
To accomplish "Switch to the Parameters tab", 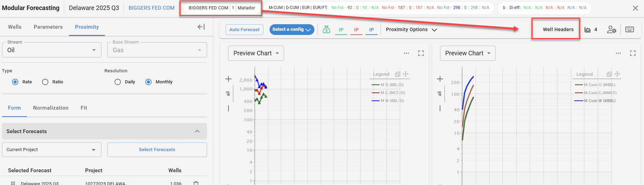I will 48,27.
